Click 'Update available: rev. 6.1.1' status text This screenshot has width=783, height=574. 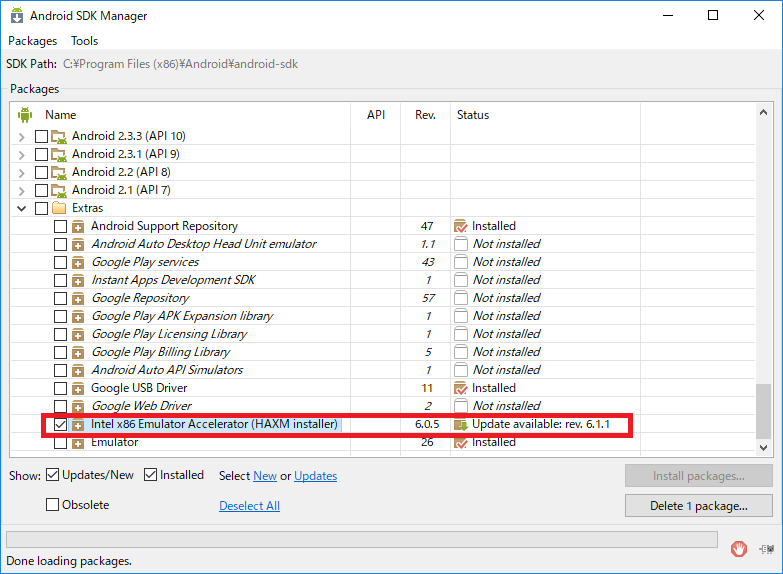(x=541, y=424)
